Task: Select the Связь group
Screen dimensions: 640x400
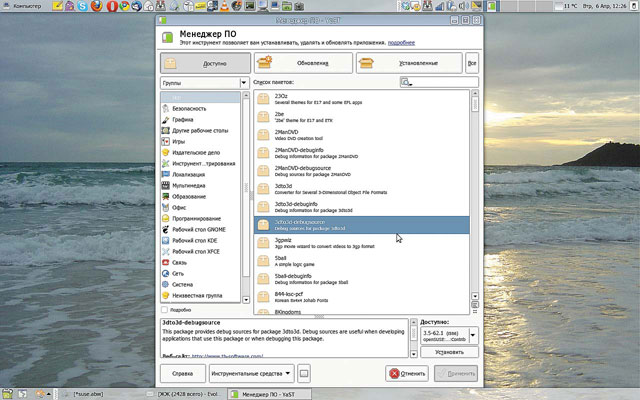Action: (x=200, y=263)
